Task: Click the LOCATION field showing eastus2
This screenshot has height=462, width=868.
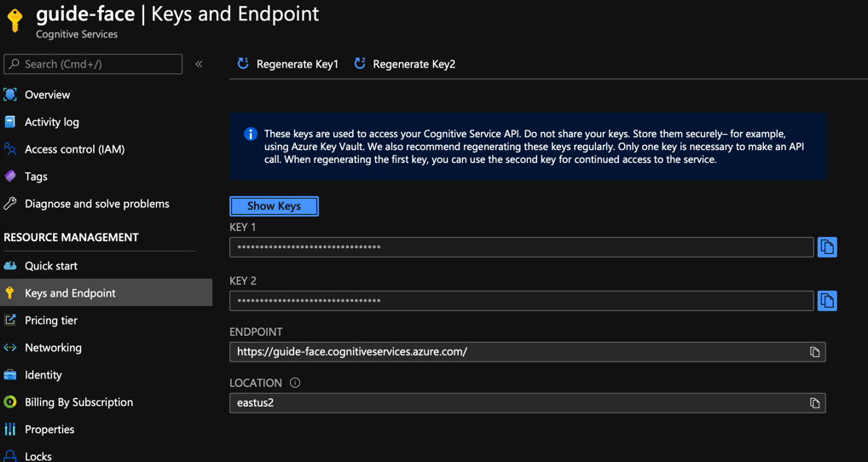Action: pos(528,403)
